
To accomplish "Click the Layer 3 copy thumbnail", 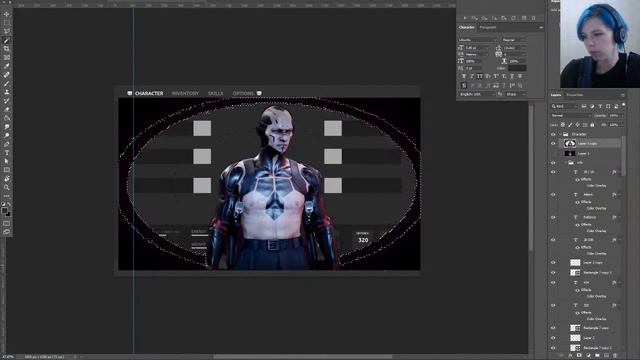I will (569, 144).
